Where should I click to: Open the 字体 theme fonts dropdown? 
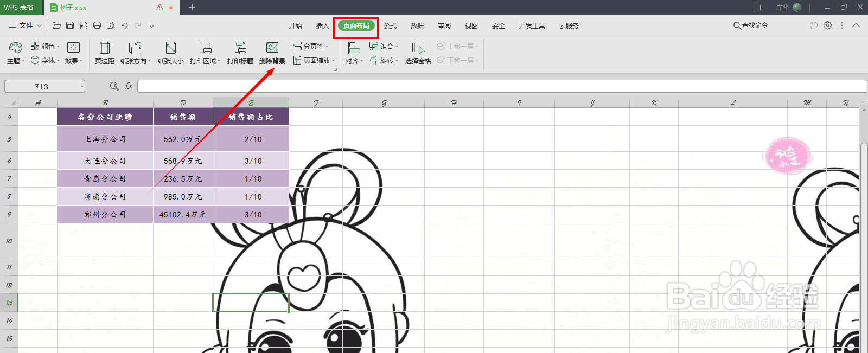[x=46, y=60]
